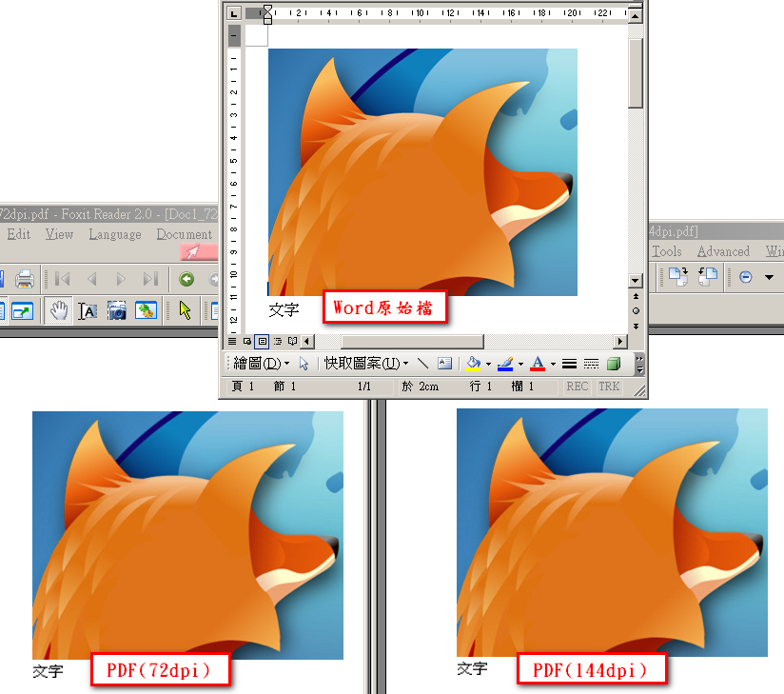
Task: Click the Firefox image in Word document
Action: click(423, 172)
